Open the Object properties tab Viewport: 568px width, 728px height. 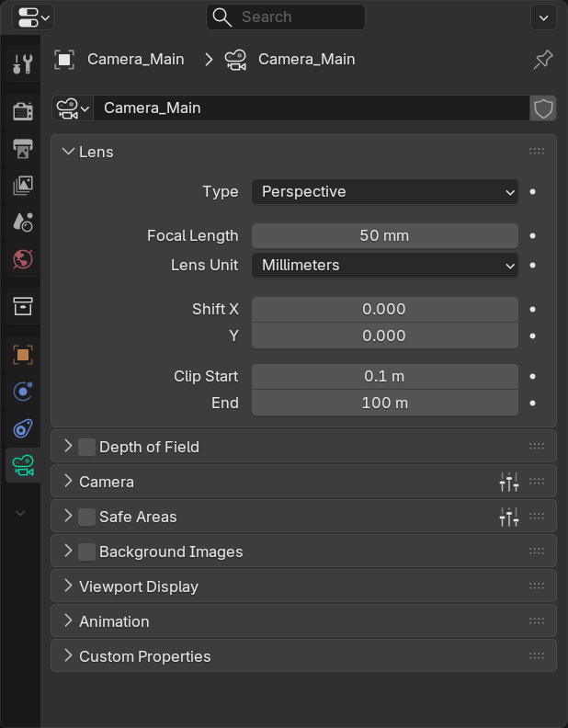pyautogui.click(x=23, y=355)
